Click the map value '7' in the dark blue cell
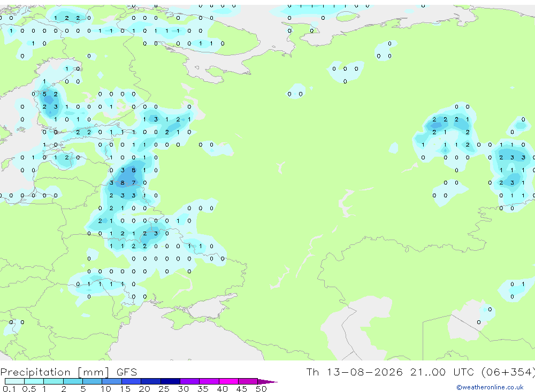 click(x=134, y=183)
